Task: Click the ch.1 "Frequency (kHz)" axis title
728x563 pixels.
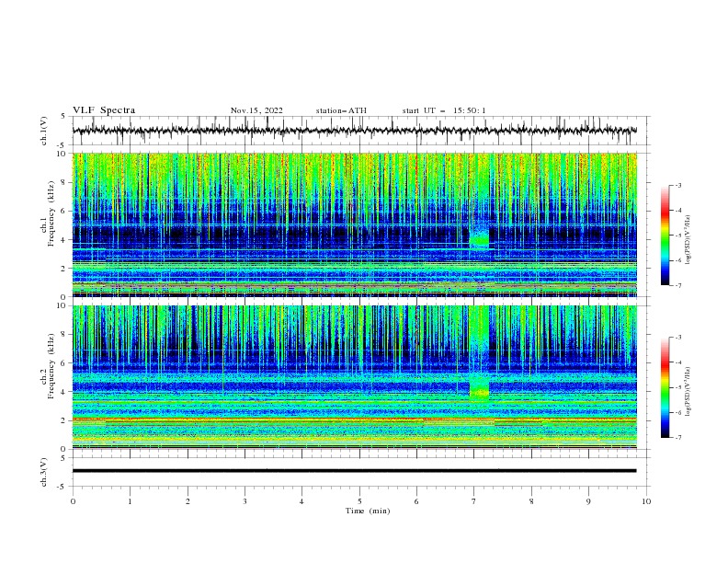Action: pos(51,214)
